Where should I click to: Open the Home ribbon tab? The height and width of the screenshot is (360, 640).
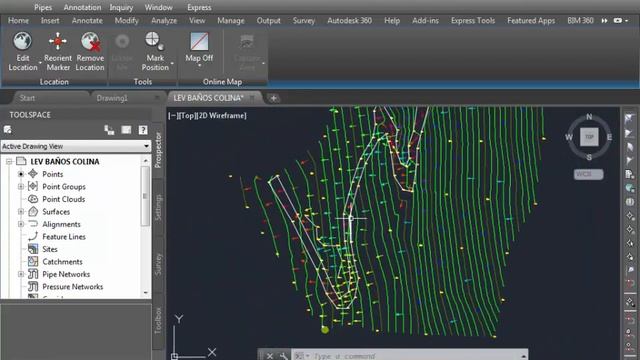click(18, 20)
